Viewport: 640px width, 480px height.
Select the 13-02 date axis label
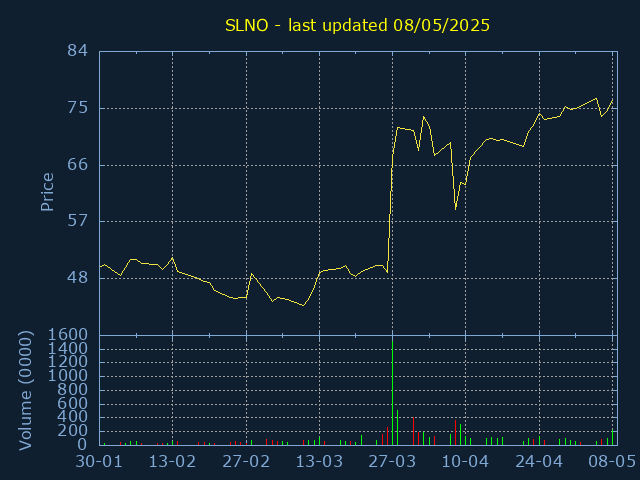(x=172, y=462)
